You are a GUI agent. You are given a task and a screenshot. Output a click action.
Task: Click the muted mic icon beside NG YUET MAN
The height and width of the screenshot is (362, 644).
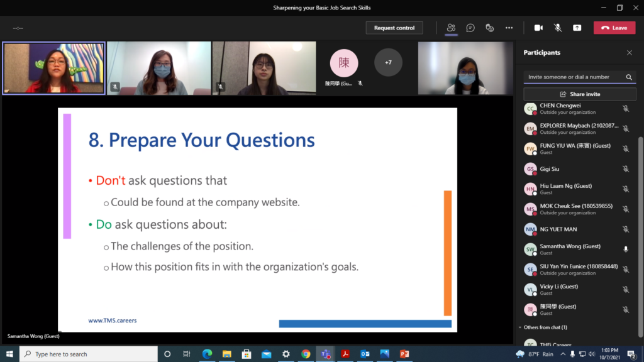pyautogui.click(x=626, y=229)
